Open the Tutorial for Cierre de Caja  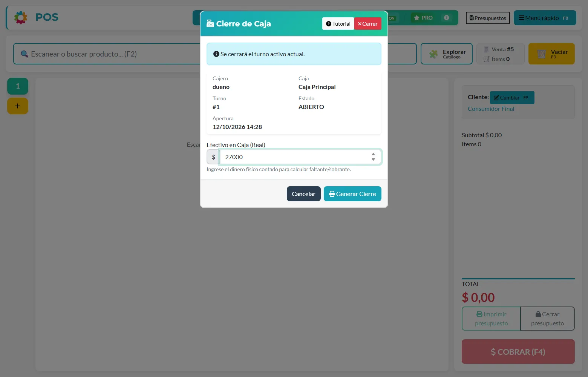(x=338, y=24)
